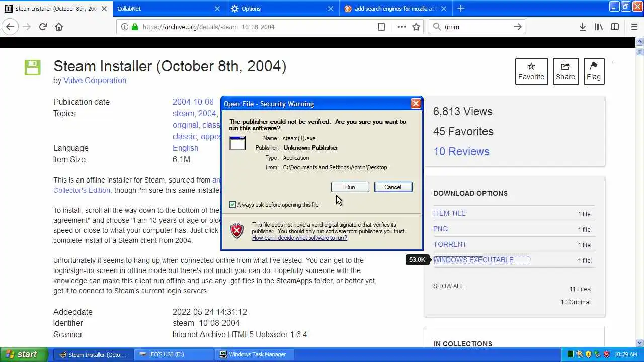
Task: Click the red shield warning icon
Action: 237,231
